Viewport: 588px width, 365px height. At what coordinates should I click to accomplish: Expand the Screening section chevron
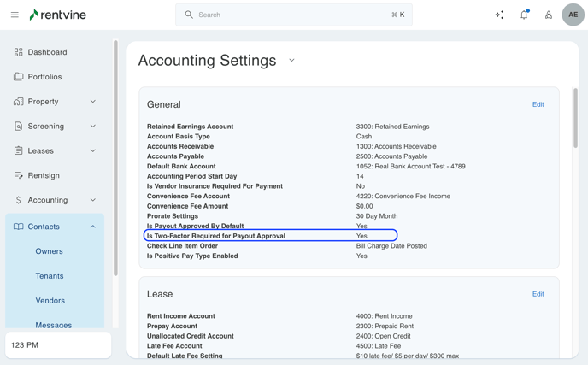[x=93, y=127]
